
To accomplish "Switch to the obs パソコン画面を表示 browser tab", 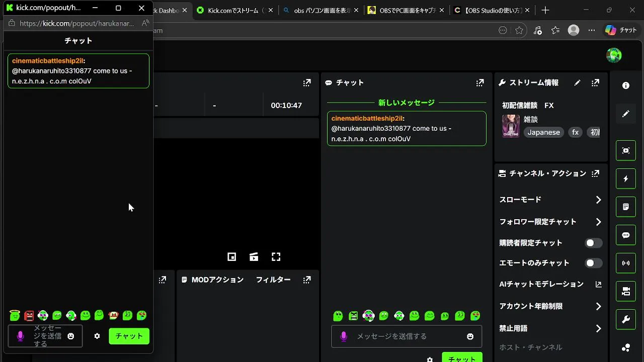I will pyautogui.click(x=321, y=10).
